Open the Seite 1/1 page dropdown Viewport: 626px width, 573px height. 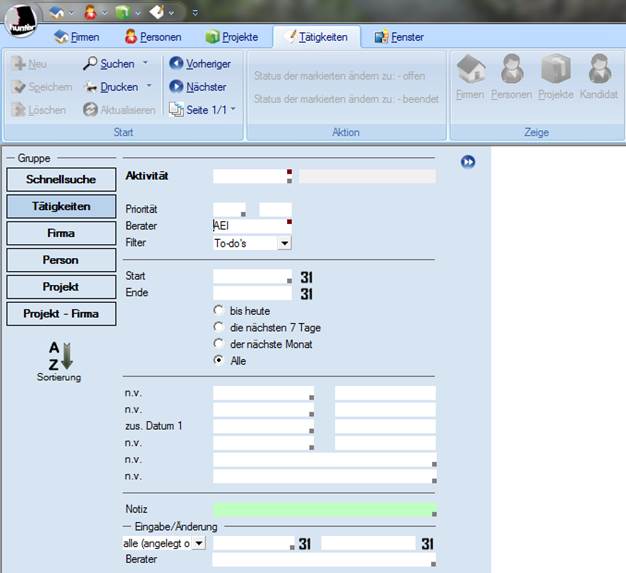pyautogui.click(x=234, y=110)
